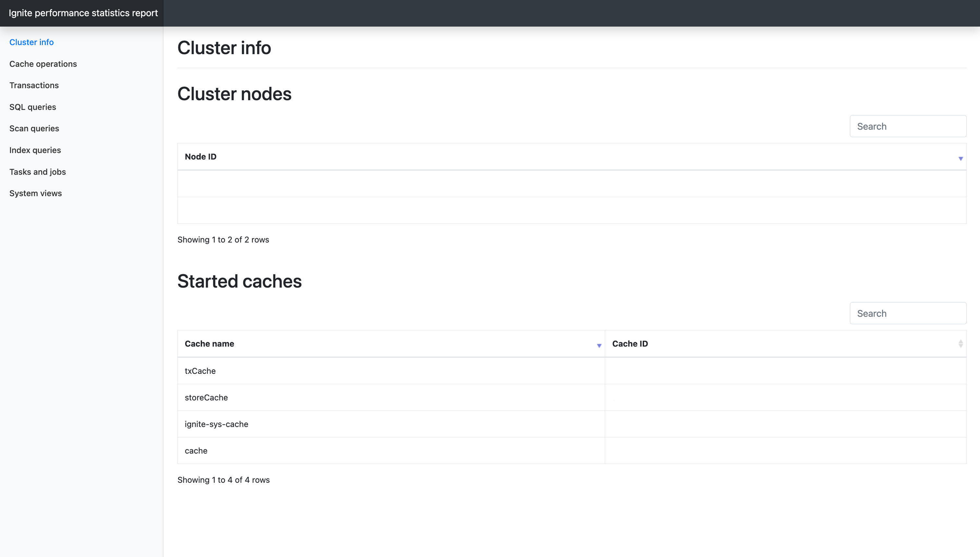Open Ignite performance statistics report header link
This screenshot has width=980, height=557.
[x=83, y=13]
